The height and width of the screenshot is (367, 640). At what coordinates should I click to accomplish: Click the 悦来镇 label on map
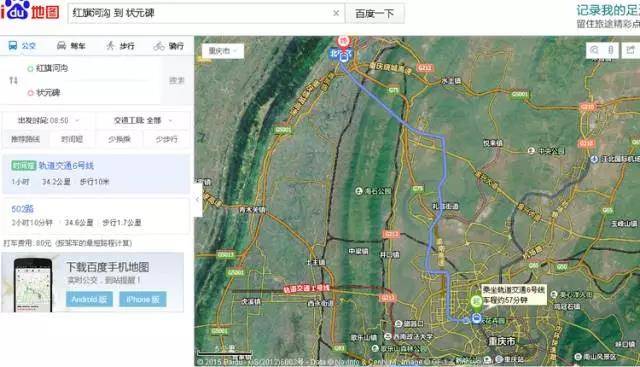pyautogui.click(x=493, y=143)
